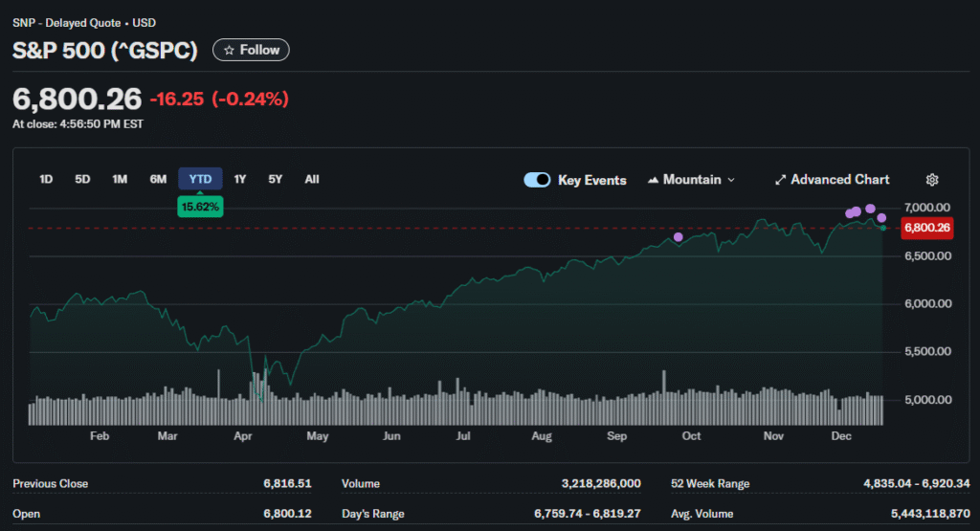Toggle the Key Events switch off
Image resolution: width=980 pixels, height=531 pixels.
[x=537, y=180]
